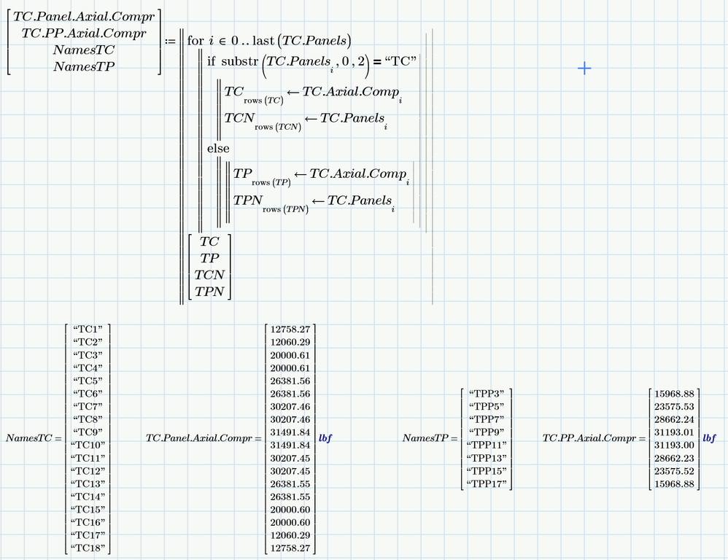The height and width of the screenshot is (560, 728).
Task: Select TCN in the return vector
Action: [x=209, y=275]
